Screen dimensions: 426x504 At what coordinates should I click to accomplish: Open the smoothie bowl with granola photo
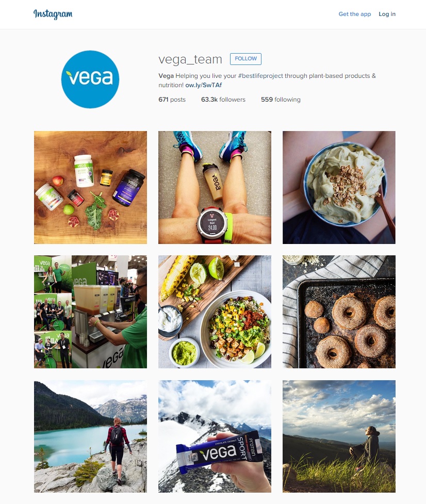(339, 187)
